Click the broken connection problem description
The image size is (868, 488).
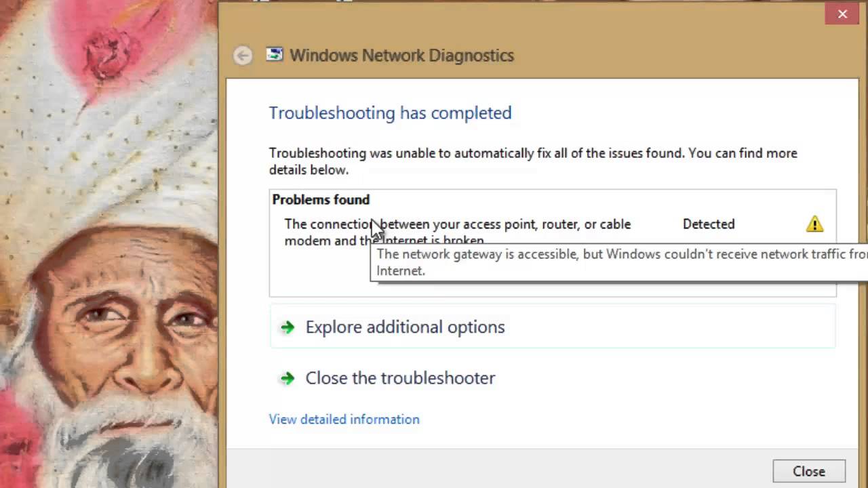[458, 232]
